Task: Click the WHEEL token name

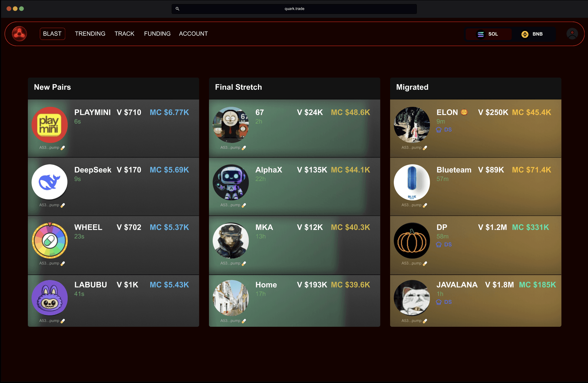Action: (88, 227)
